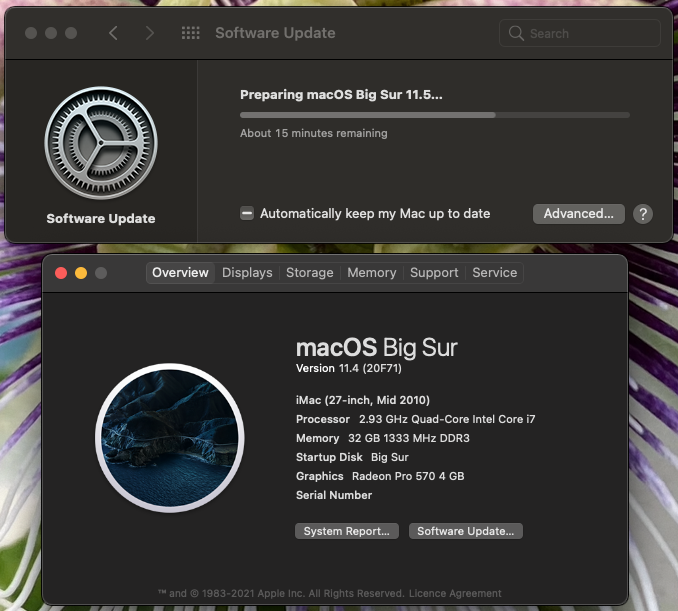The image size is (678, 611).
Task: Go back in System Preferences
Action: 113,33
